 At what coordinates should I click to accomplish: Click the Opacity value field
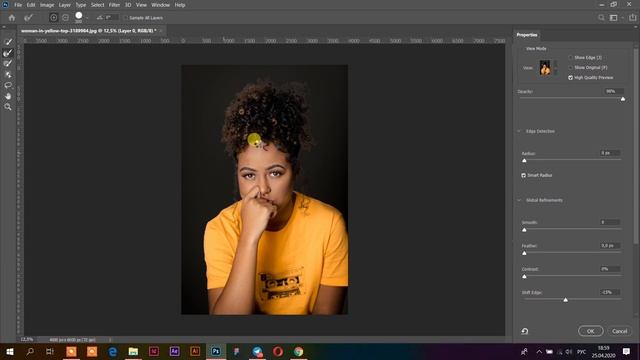point(613,91)
